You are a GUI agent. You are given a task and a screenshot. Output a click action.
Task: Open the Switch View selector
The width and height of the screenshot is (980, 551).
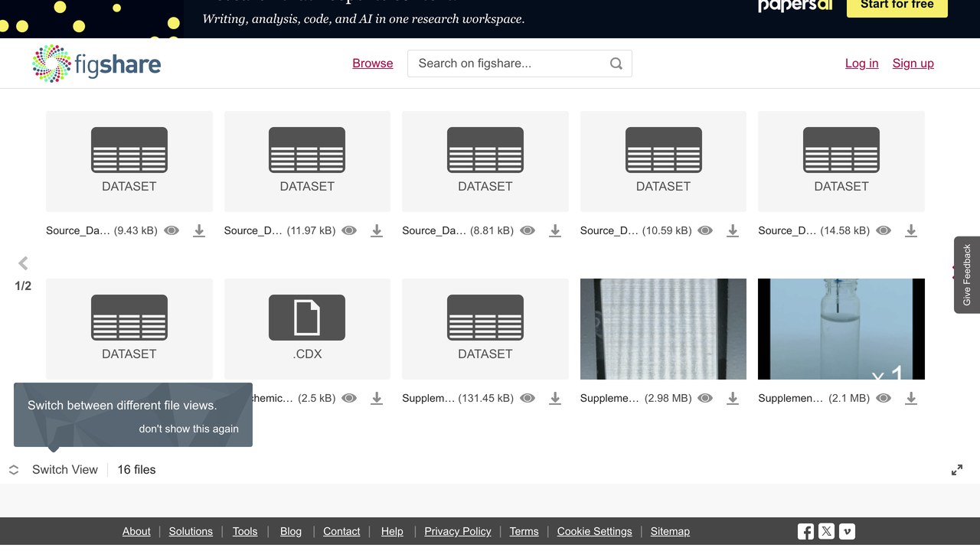(54, 470)
